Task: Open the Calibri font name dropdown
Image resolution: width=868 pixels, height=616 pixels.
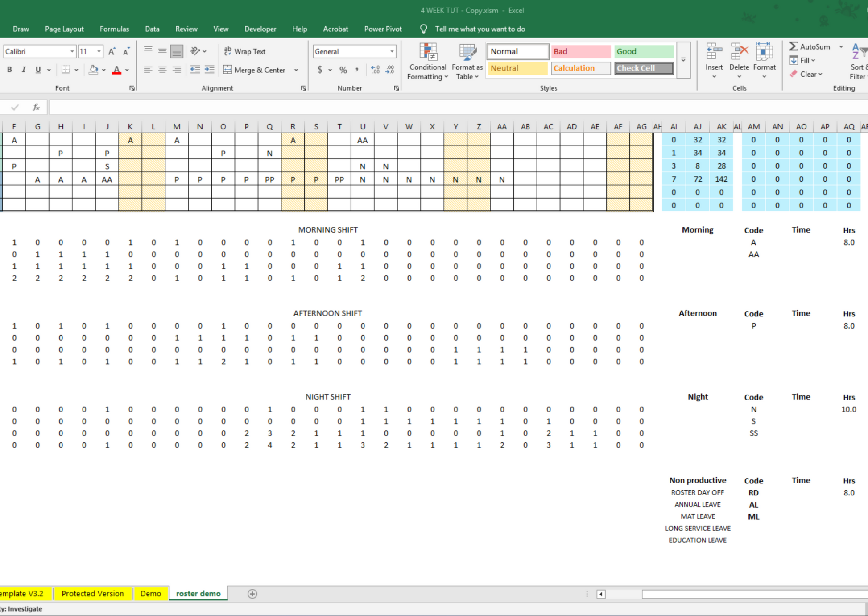Action: coord(72,51)
